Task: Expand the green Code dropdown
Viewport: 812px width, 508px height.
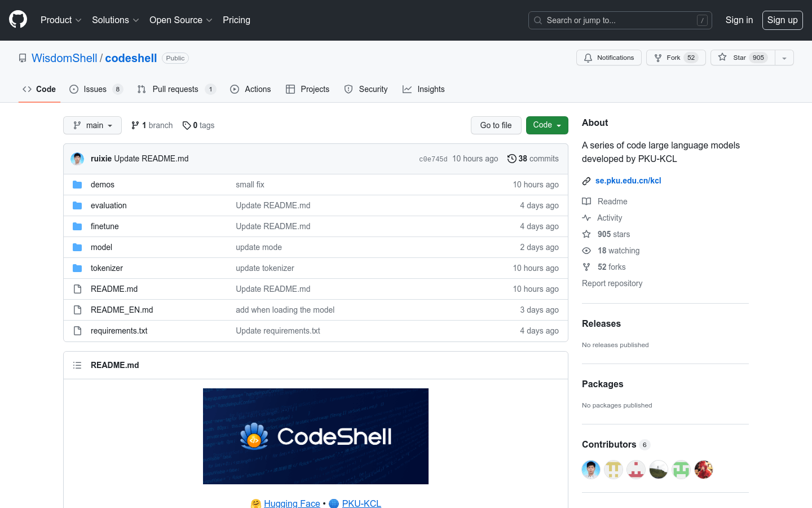Action: (546, 125)
